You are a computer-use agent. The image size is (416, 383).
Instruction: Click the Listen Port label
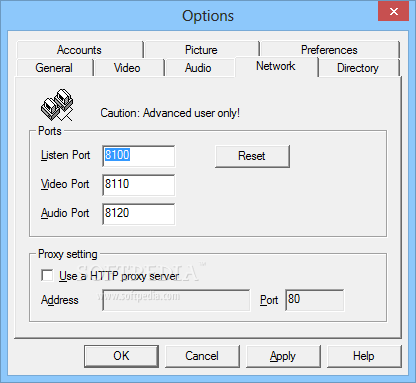(x=66, y=155)
